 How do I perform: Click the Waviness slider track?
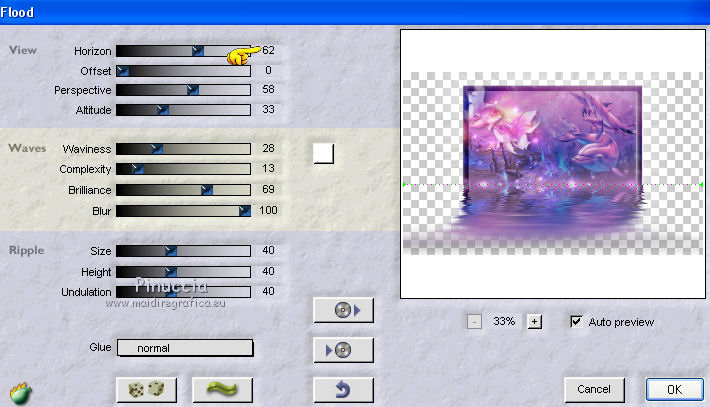pos(183,148)
